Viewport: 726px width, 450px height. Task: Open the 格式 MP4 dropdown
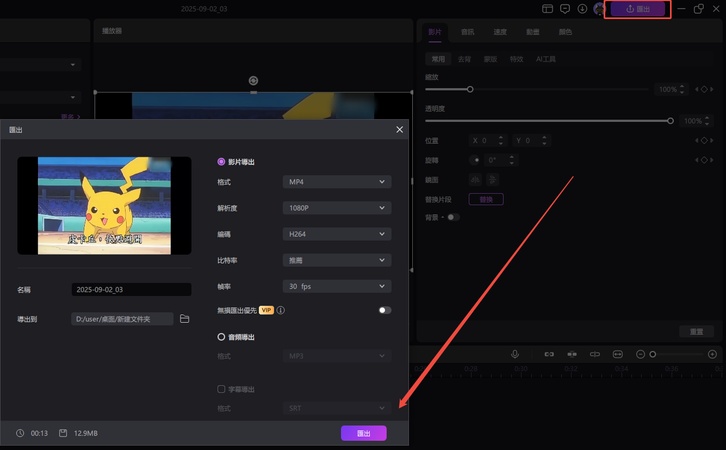337,182
